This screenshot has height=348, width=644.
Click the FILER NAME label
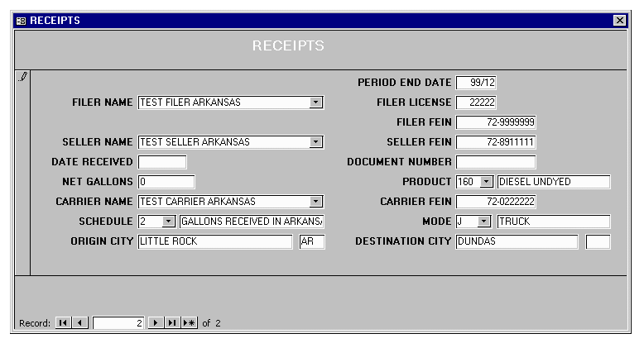[x=103, y=102]
